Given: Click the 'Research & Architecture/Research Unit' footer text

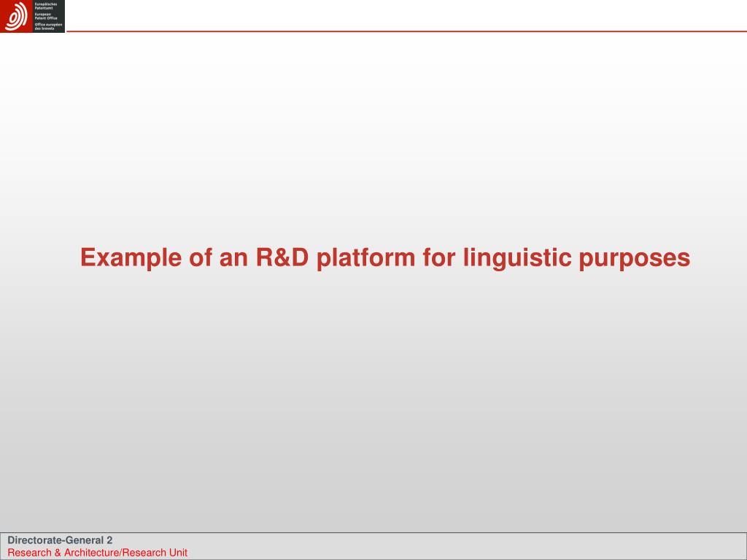Looking at the screenshot, I should [x=97, y=553].
